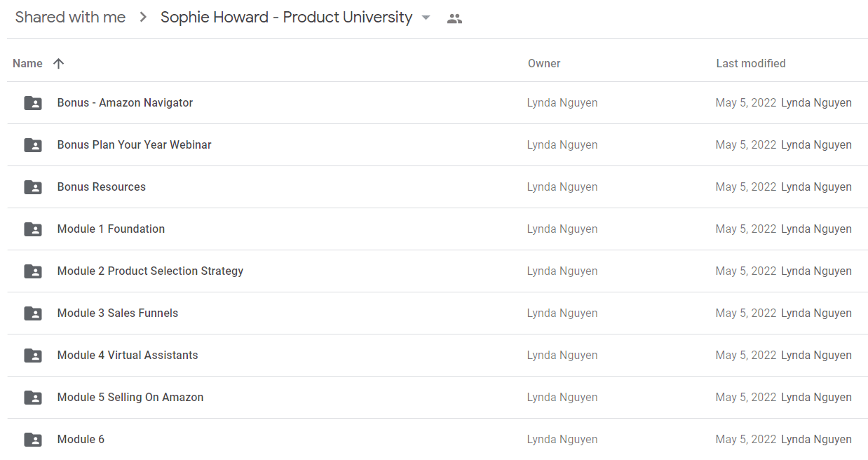
Task: Select the Module 3 Sales Funnels name
Action: [118, 313]
